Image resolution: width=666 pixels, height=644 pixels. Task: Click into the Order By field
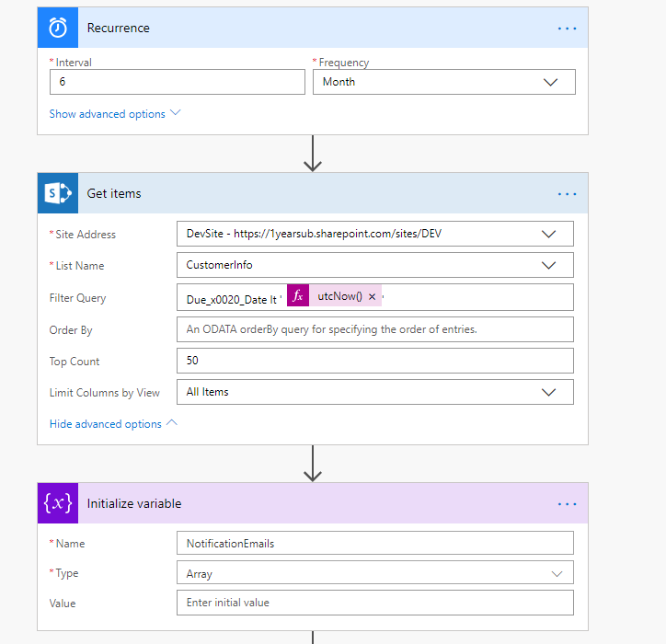[x=374, y=329]
